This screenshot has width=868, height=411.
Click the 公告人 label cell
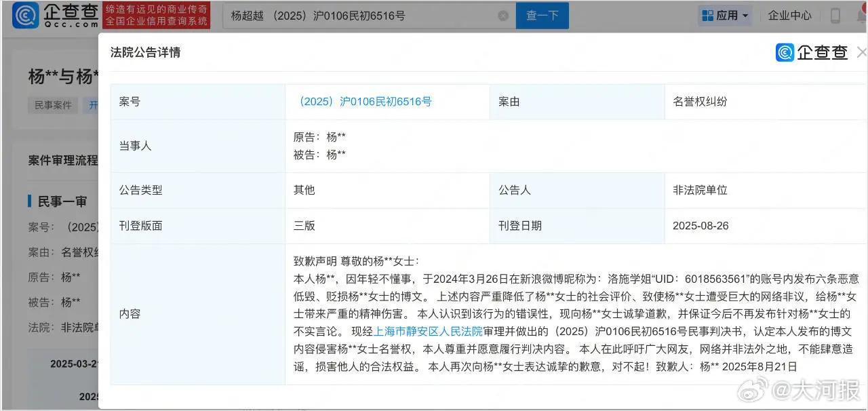pos(577,191)
